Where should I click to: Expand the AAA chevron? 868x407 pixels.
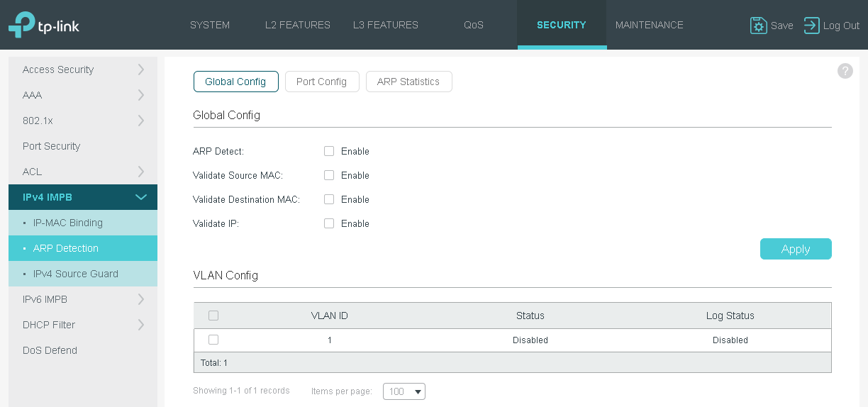(x=141, y=95)
